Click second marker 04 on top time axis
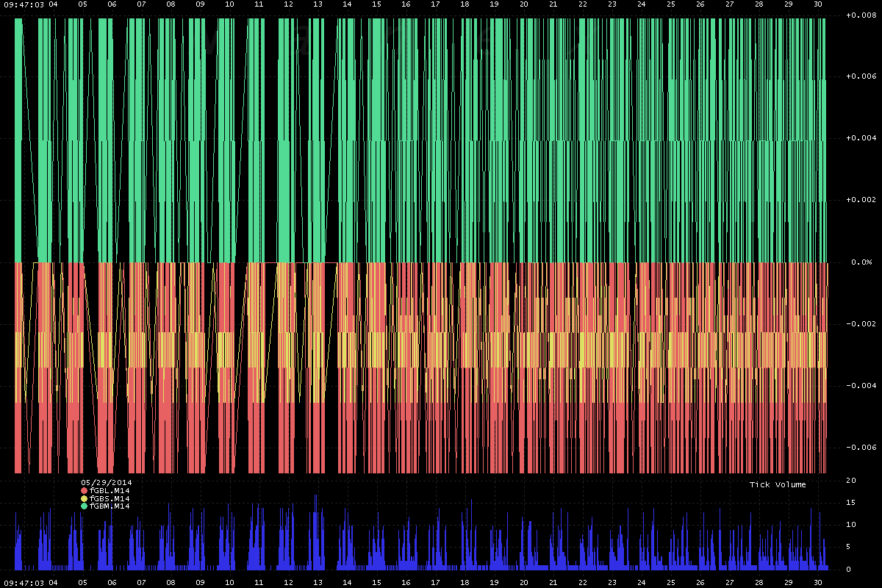882x588 pixels. coord(53,4)
